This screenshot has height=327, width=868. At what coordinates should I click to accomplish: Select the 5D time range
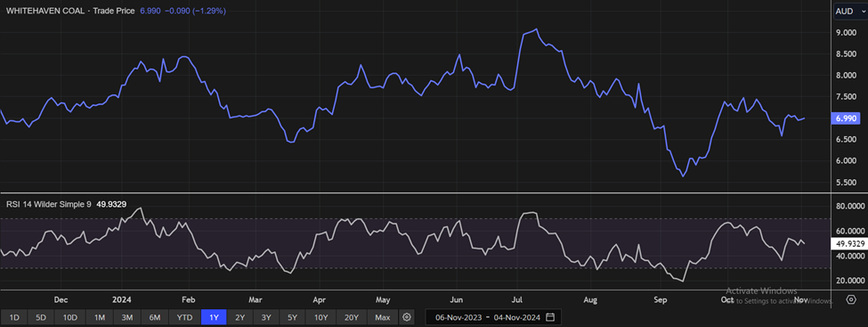[x=41, y=317]
